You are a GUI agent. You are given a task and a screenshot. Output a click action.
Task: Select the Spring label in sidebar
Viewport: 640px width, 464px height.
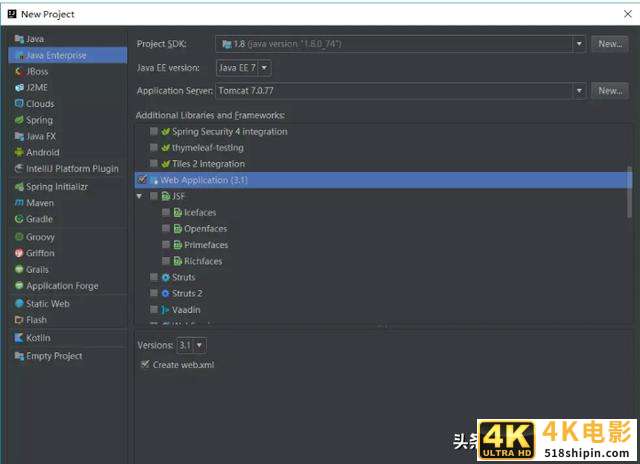(40, 120)
